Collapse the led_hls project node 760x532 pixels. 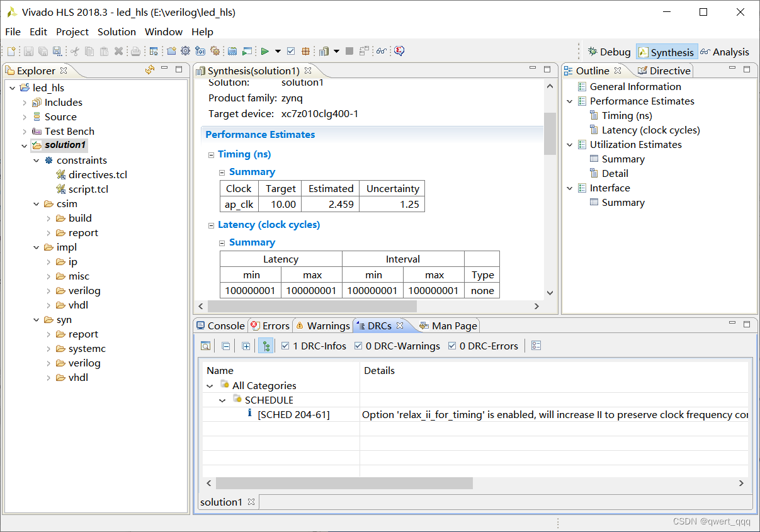(13, 88)
